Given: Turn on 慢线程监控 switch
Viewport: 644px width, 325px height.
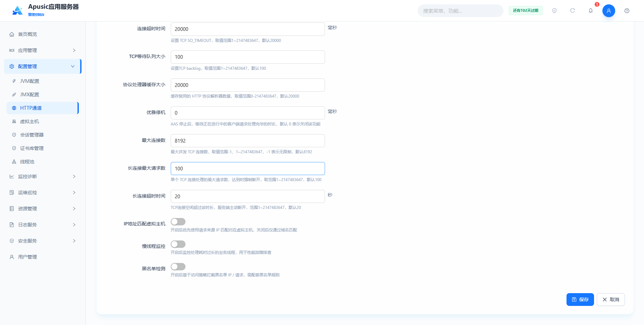Looking at the screenshot, I should pyautogui.click(x=178, y=244).
